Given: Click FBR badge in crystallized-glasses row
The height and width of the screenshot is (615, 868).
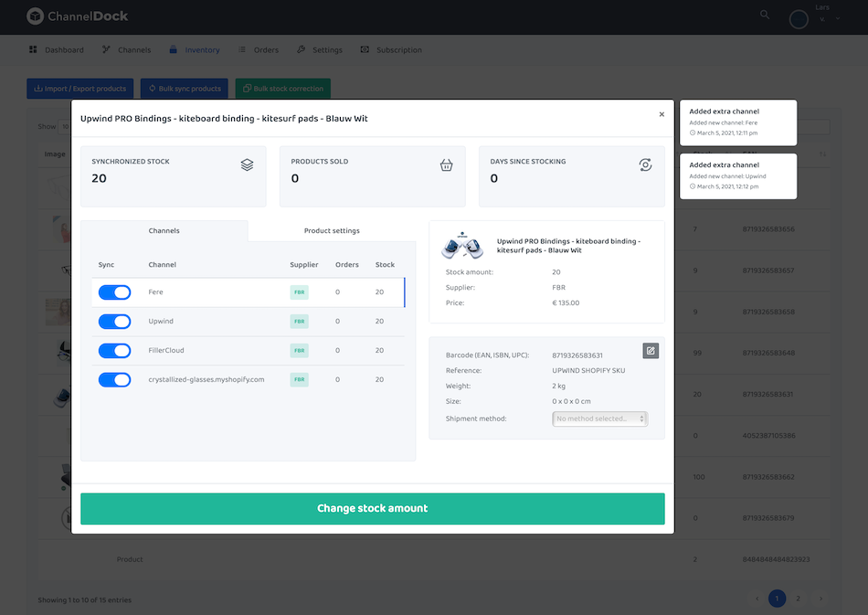Looking at the screenshot, I should [300, 380].
